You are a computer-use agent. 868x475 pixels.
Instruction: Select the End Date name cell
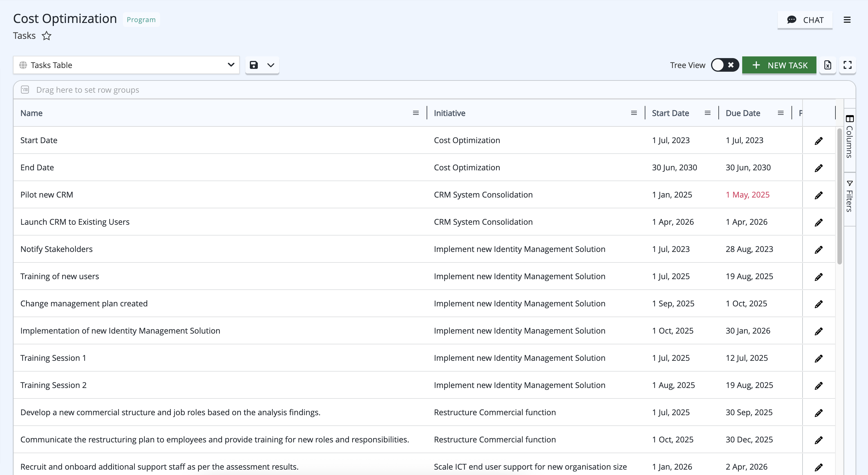pyautogui.click(x=220, y=167)
